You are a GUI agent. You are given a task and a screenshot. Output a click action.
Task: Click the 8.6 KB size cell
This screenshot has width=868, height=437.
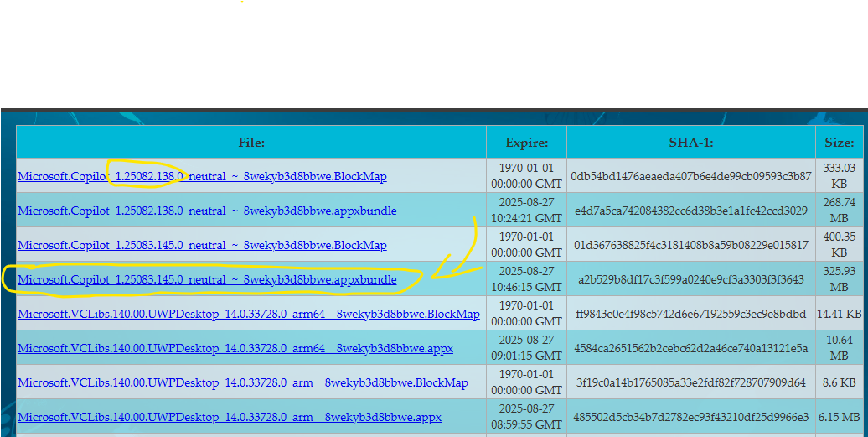pos(840,382)
